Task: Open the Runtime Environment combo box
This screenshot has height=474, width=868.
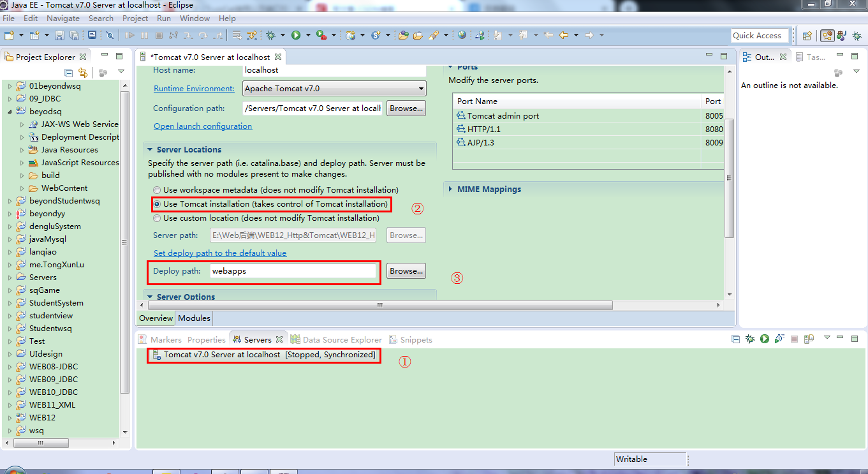Action: pos(334,89)
